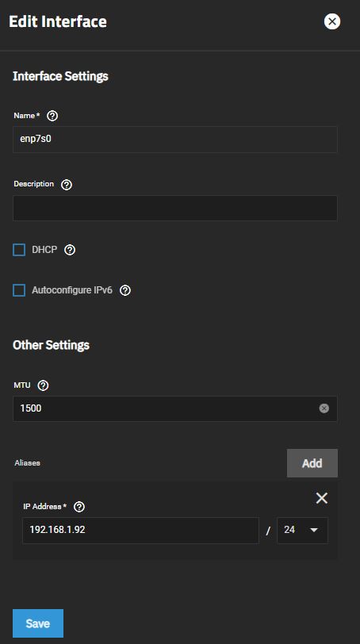Image resolution: width=360 pixels, height=644 pixels.
Task: Add a new alias
Action: click(312, 463)
